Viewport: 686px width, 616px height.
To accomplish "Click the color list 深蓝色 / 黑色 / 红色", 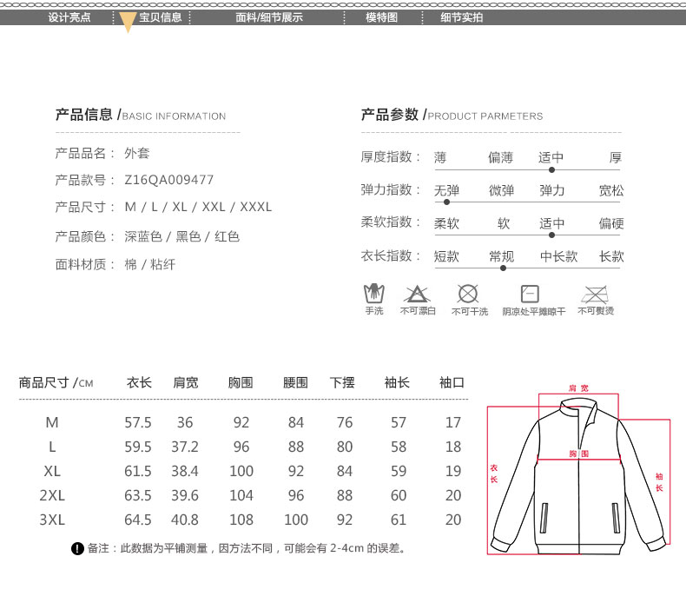I will [x=182, y=237].
